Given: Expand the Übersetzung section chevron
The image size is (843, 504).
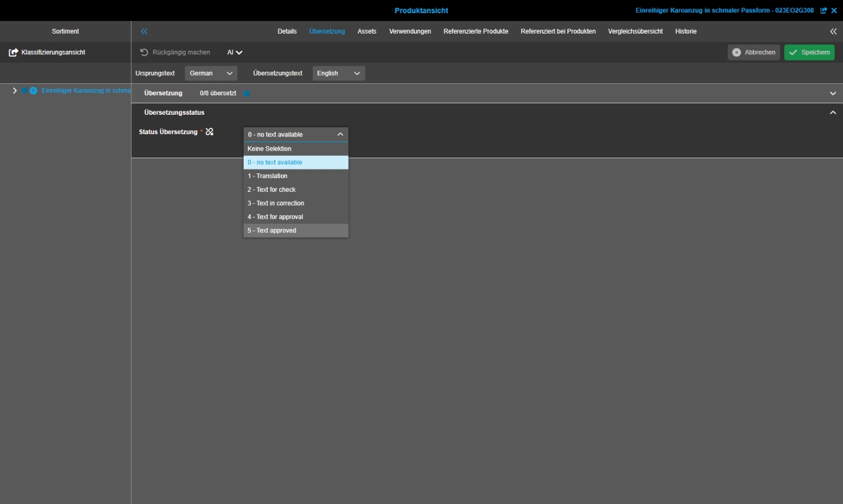Looking at the screenshot, I should [x=833, y=94].
